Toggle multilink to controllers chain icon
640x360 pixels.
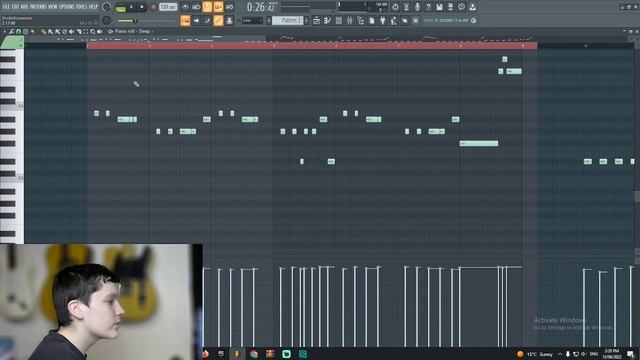pos(218,20)
